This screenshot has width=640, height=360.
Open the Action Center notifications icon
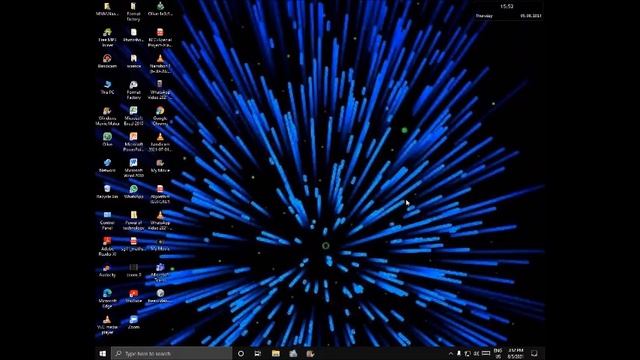534,353
